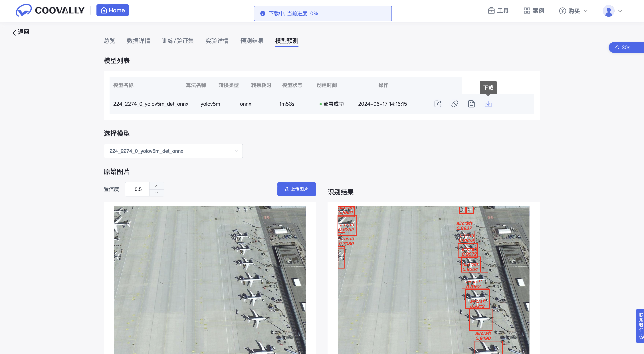
Task: Click the 30s auto-refresh button
Action: pos(623,47)
